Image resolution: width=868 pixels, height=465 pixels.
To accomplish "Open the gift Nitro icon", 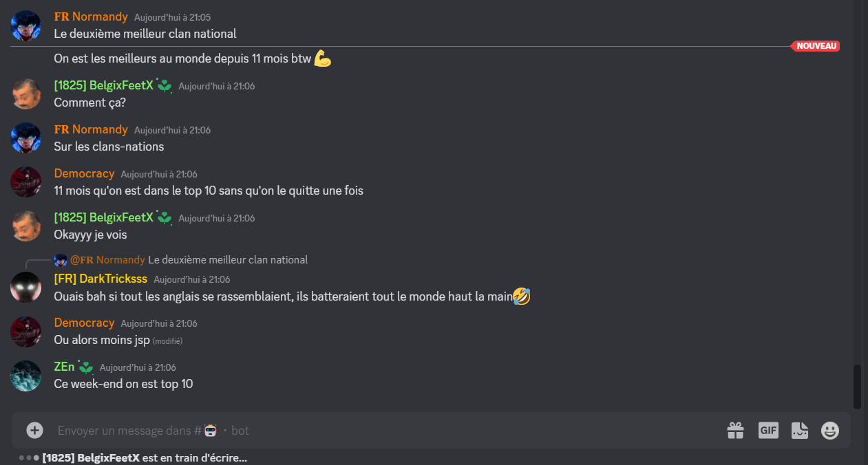I will pyautogui.click(x=736, y=431).
